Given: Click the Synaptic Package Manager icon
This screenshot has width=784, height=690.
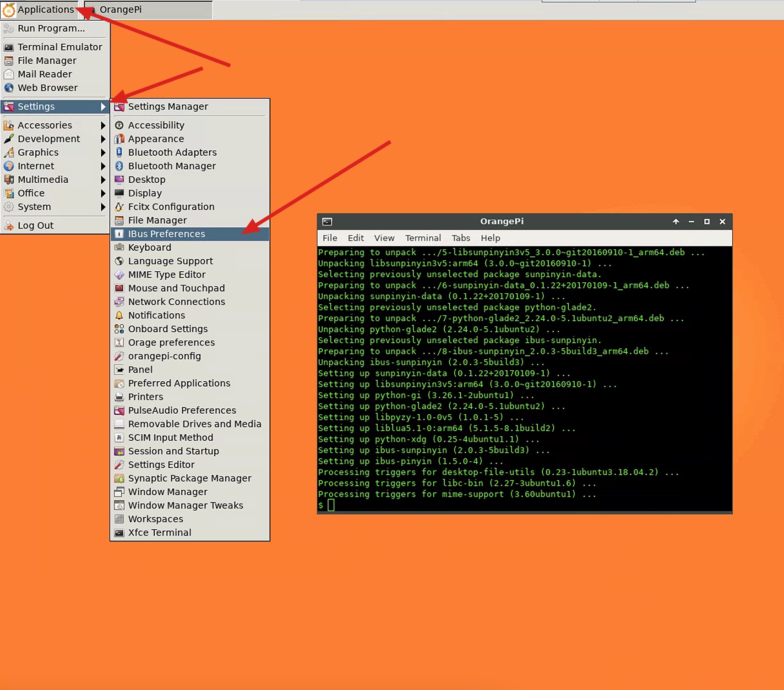Looking at the screenshot, I should 119,478.
